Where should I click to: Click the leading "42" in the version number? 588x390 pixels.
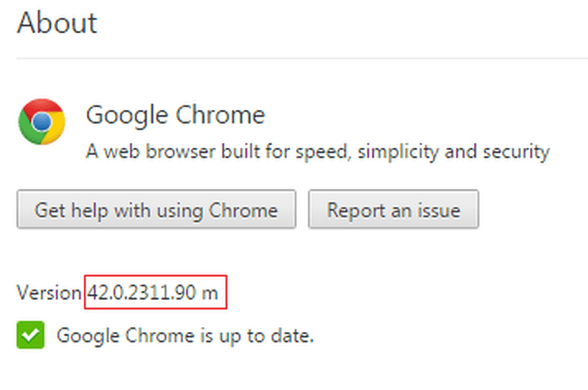(x=97, y=294)
